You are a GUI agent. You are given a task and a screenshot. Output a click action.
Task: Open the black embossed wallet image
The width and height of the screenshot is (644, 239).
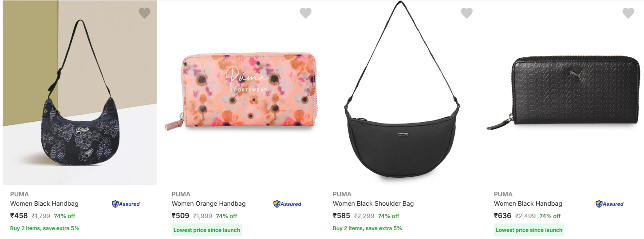click(564, 93)
